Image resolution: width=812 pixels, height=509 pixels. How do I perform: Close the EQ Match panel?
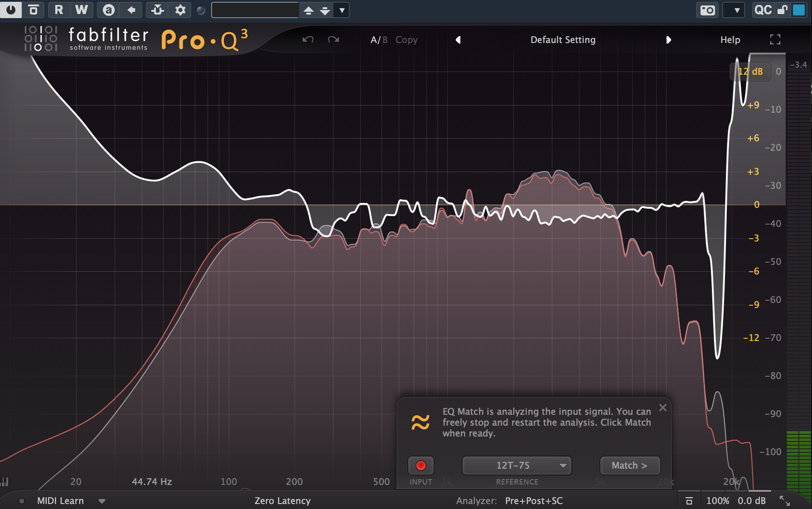[662, 408]
